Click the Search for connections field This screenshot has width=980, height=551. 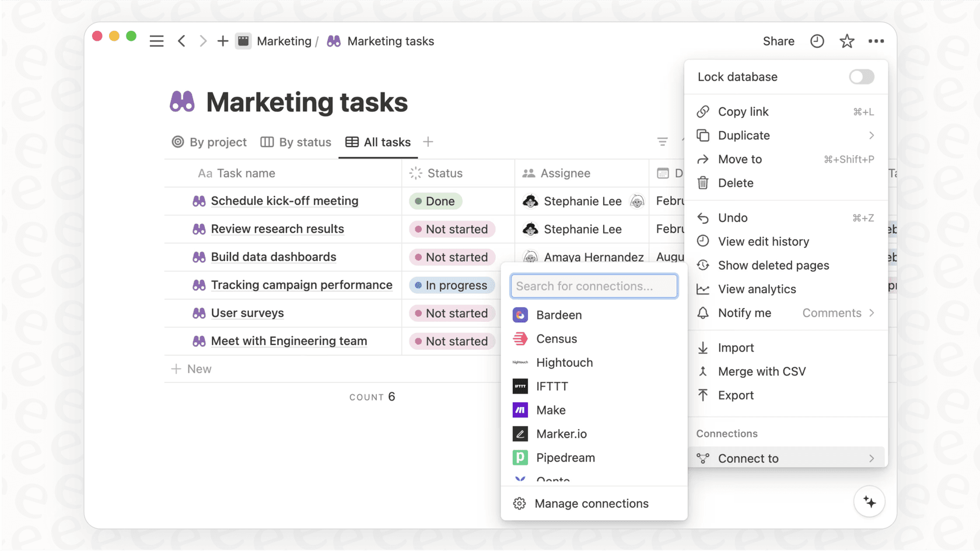593,286
